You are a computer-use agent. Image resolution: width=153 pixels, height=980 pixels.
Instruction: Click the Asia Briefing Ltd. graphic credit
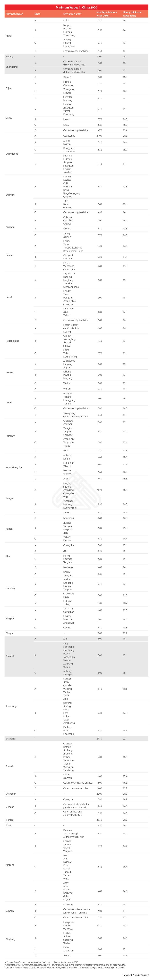[135, 975]
